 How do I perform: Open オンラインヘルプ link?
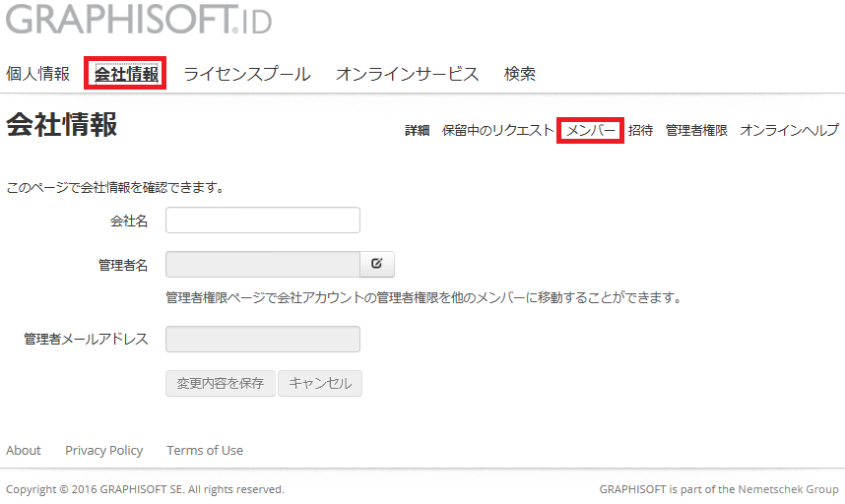click(x=789, y=130)
